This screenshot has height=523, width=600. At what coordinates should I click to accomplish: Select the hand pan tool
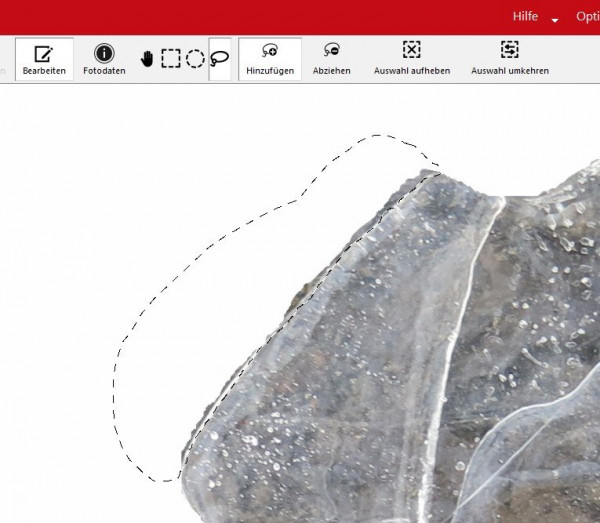(x=147, y=59)
